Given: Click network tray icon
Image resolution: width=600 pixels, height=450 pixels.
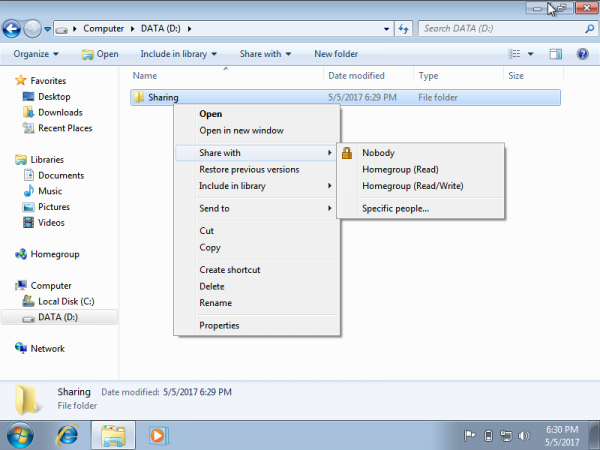Looking at the screenshot, I should click(506, 435).
